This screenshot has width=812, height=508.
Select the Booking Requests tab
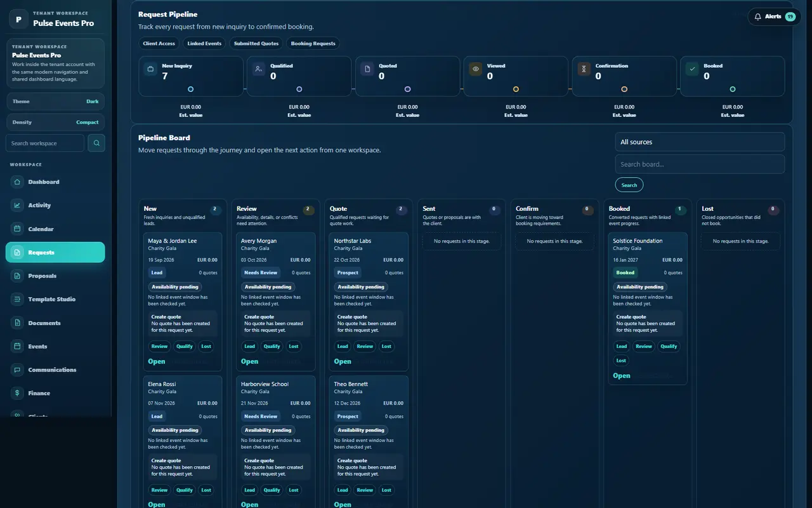313,43
